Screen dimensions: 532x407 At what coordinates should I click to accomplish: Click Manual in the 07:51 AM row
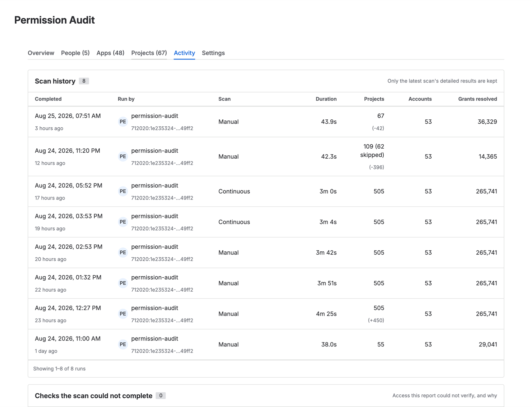[228, 122]
